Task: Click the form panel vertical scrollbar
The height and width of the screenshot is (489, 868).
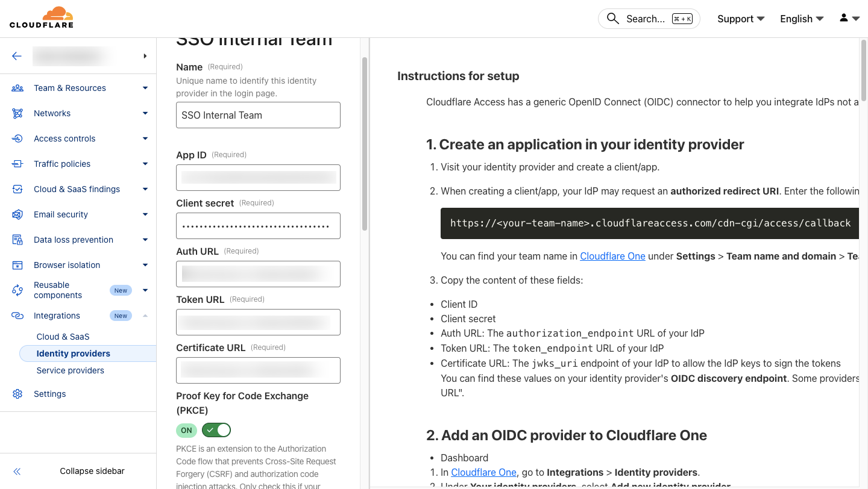Action: 364,145
